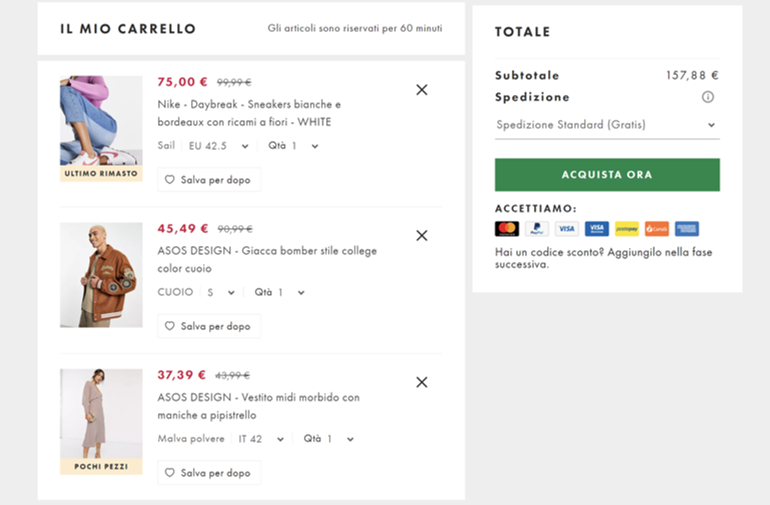
Task: Click the Postepay payment icon
Action: coord(627,229)
